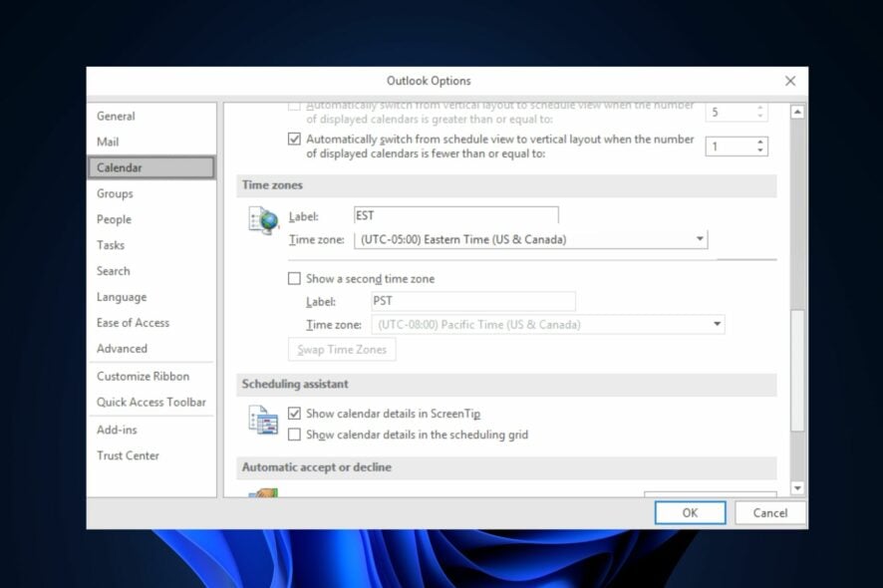Screen dimensions: 883x588
Task: Open the Search options category
Action: 150,271
